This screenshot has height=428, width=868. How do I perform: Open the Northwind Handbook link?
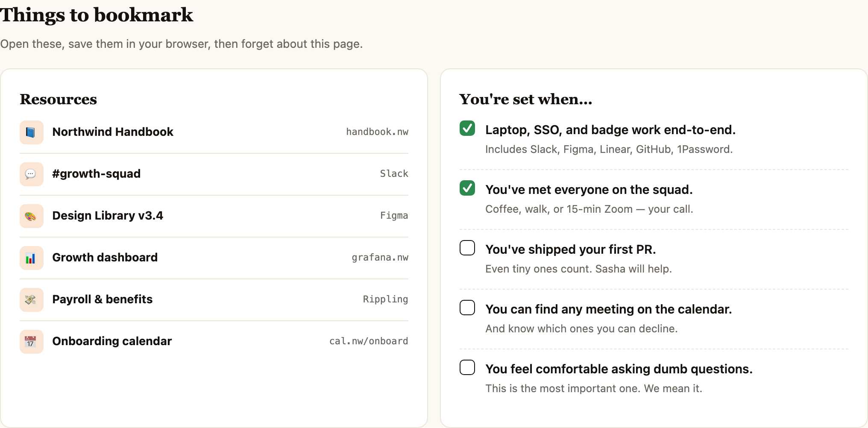113,132
